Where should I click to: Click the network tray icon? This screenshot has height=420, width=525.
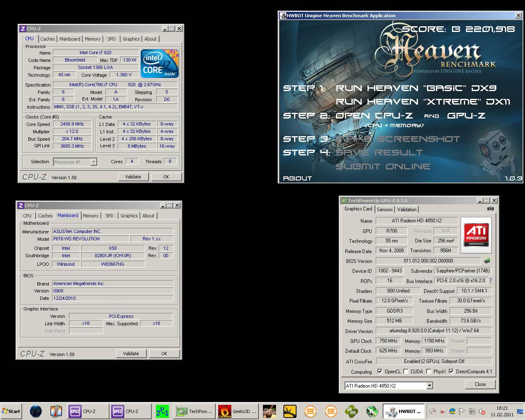472,411
